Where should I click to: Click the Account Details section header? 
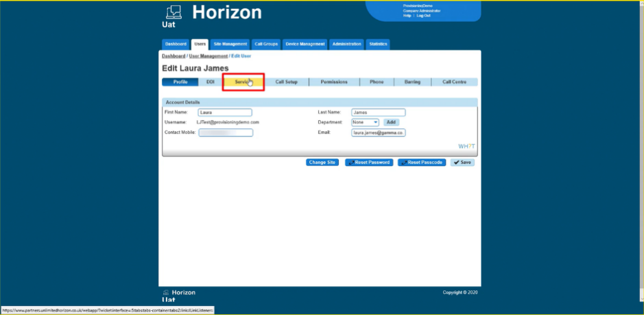click(320, 102)
